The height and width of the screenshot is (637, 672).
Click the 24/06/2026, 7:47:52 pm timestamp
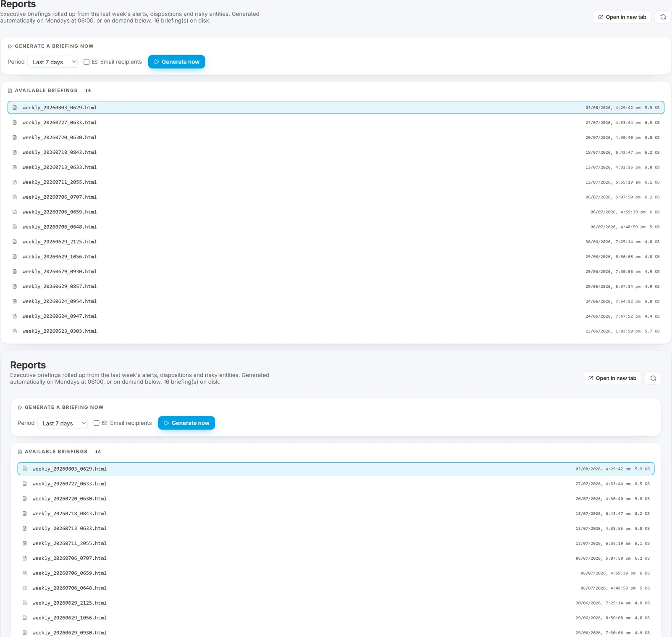[613, 316]
